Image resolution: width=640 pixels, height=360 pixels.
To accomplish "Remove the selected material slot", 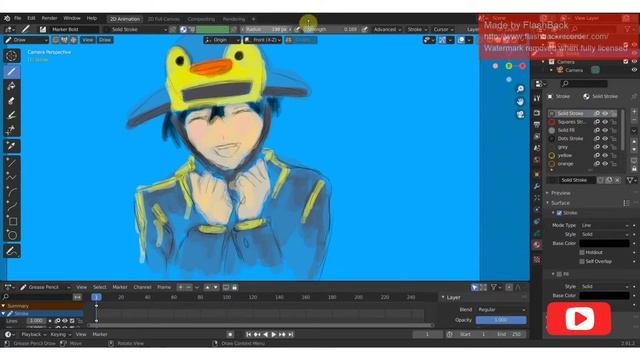I will 634,120.
